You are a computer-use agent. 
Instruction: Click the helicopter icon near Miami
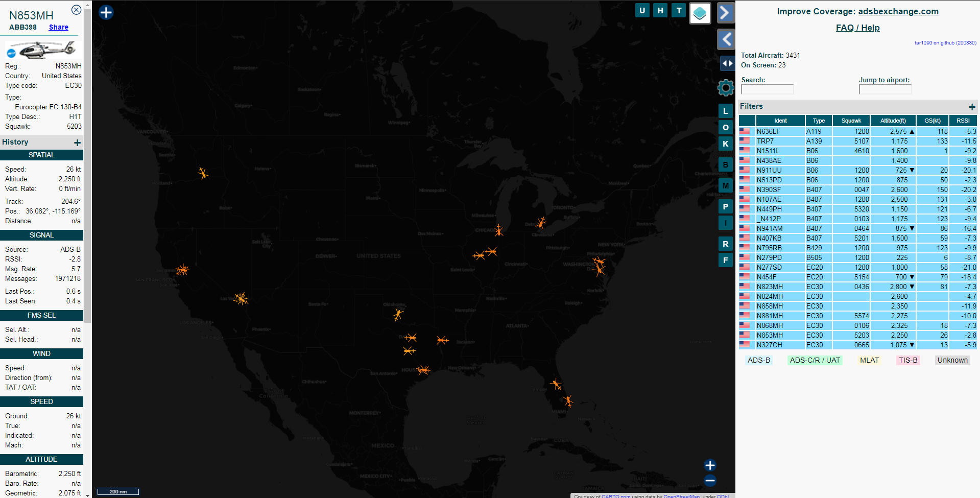point(568,401)
